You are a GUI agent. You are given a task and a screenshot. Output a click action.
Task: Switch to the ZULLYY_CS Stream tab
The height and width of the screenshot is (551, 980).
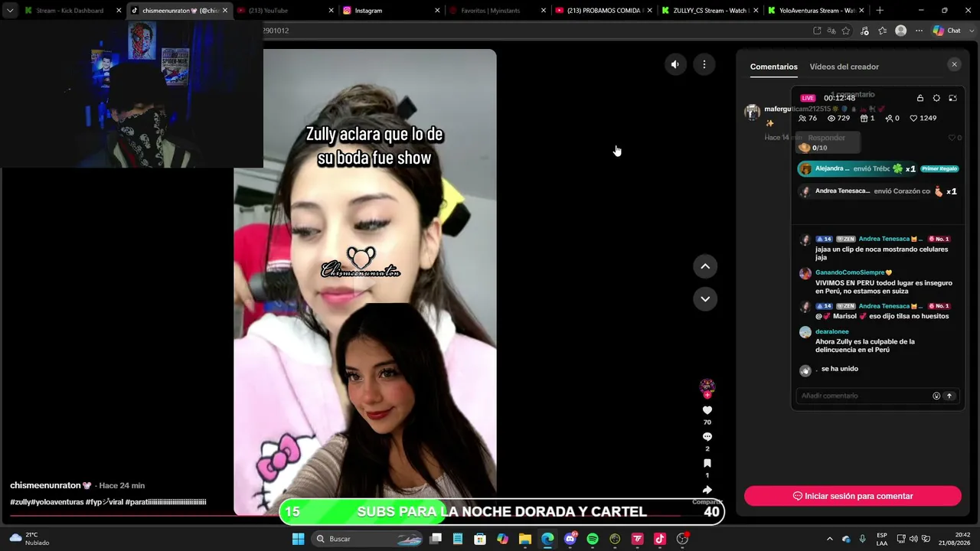click(707, 11)
